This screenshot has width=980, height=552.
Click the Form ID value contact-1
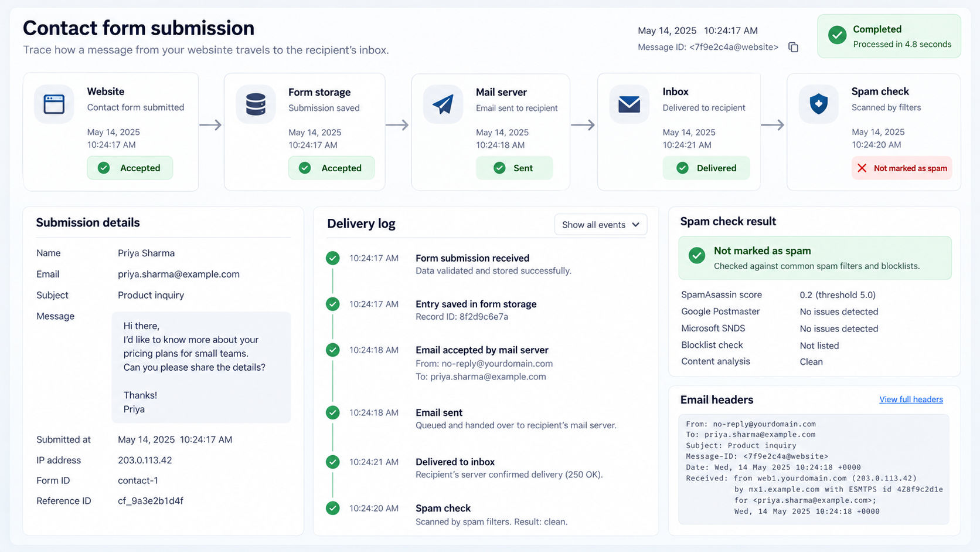pyautogui.click(x=138, y=480)
